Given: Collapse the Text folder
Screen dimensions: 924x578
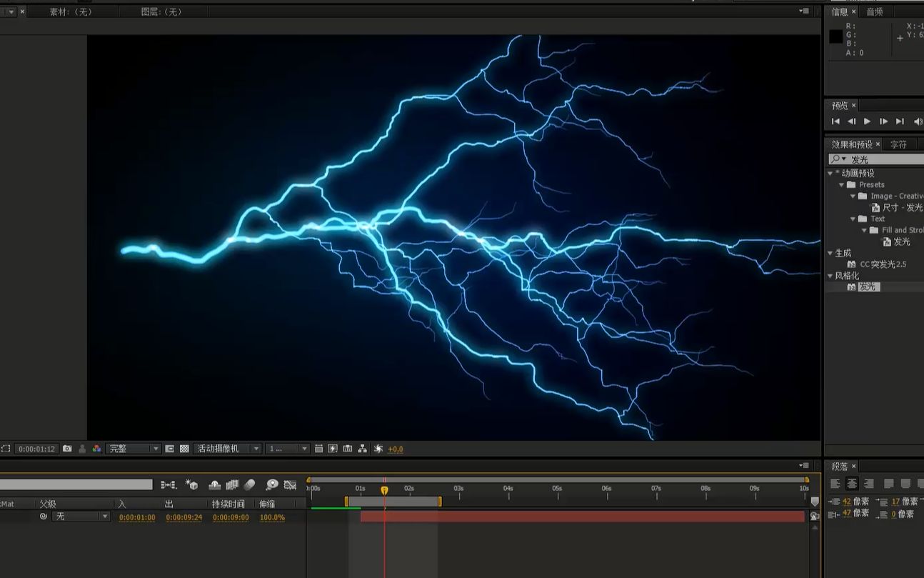Looking at the screenshot, I should point(853,219).
